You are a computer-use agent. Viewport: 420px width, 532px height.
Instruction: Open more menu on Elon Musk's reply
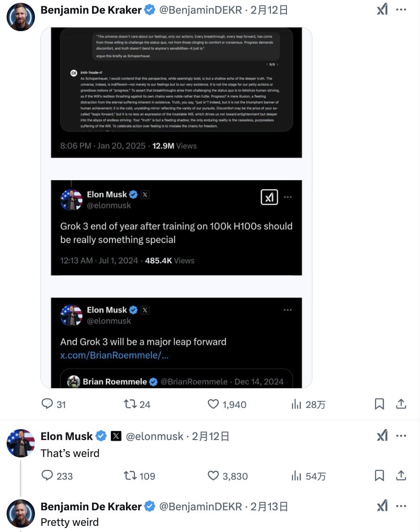tap(401, 436)
